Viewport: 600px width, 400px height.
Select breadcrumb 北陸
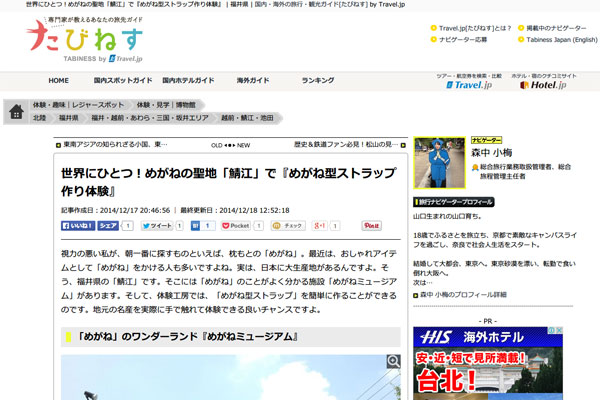[x=39, y=118]
